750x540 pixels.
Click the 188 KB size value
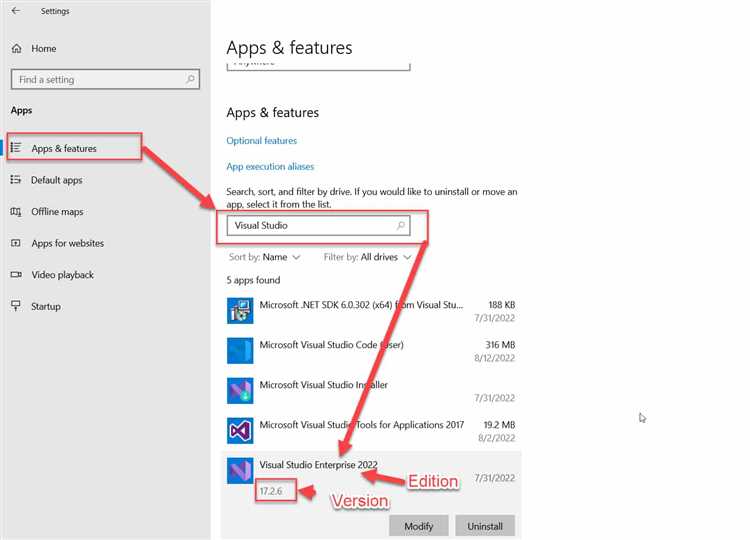(501, 305)
